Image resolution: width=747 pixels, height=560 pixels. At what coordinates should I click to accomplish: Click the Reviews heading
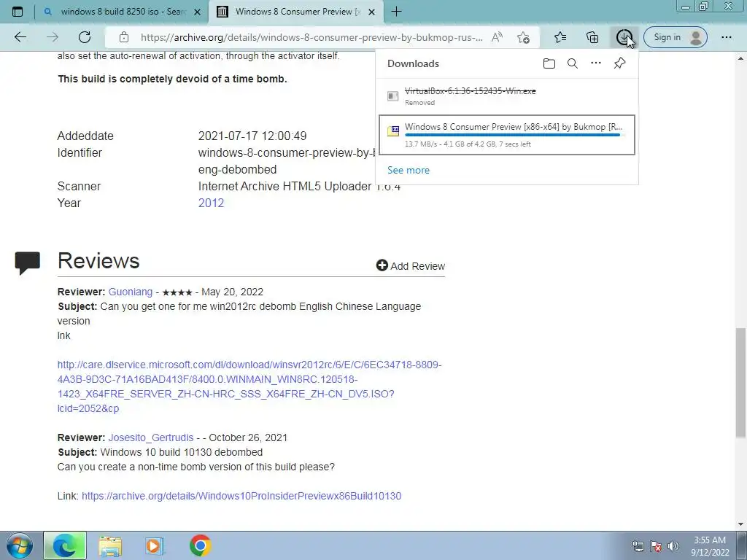pos(98,260)
